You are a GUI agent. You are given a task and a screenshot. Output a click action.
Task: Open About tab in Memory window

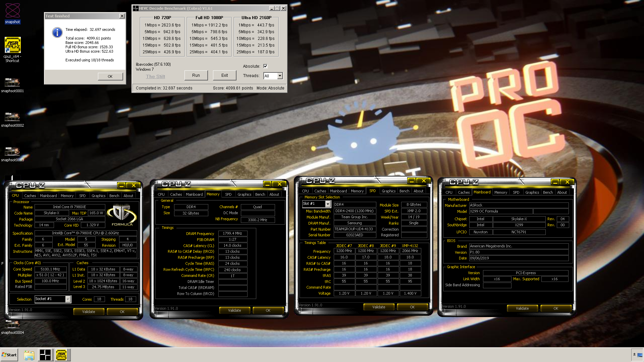click(x=274, y=194)
